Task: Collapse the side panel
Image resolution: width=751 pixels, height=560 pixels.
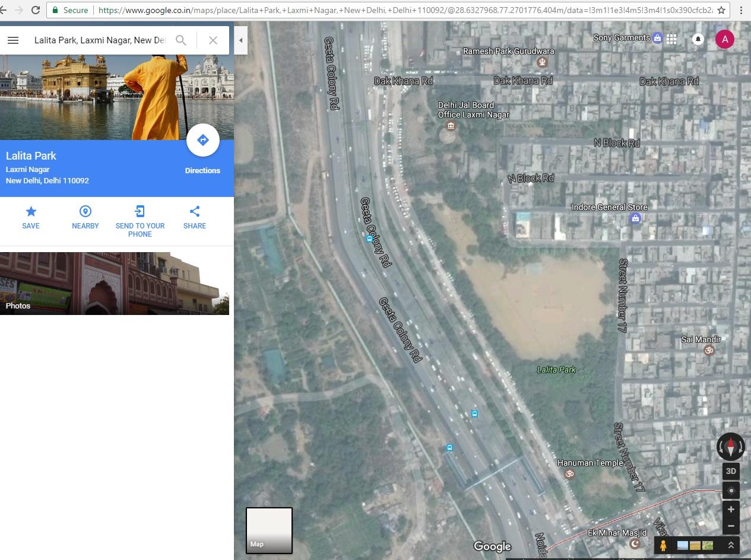Action: [x=240, y=40]
